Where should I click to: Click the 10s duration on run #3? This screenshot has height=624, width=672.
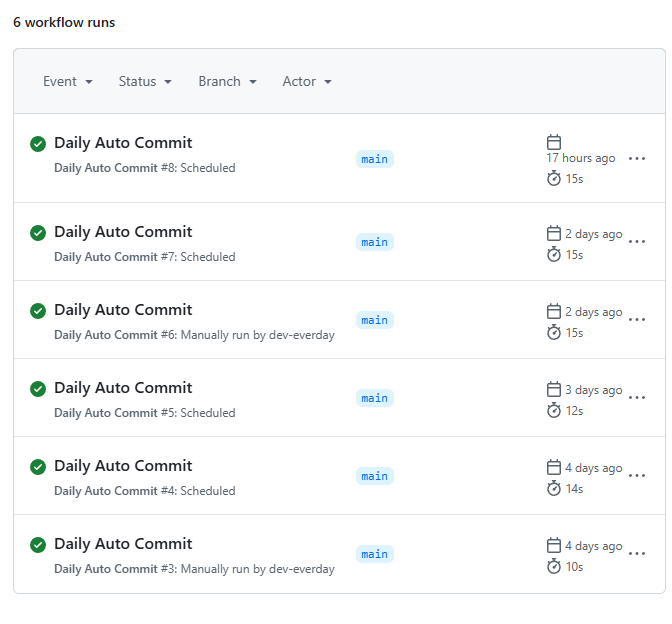574,567
